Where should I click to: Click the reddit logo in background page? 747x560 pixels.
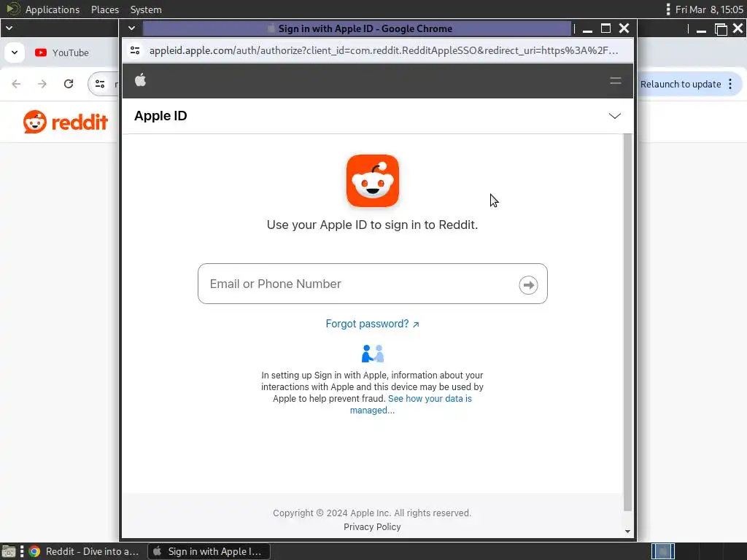(x=65, y=122)
